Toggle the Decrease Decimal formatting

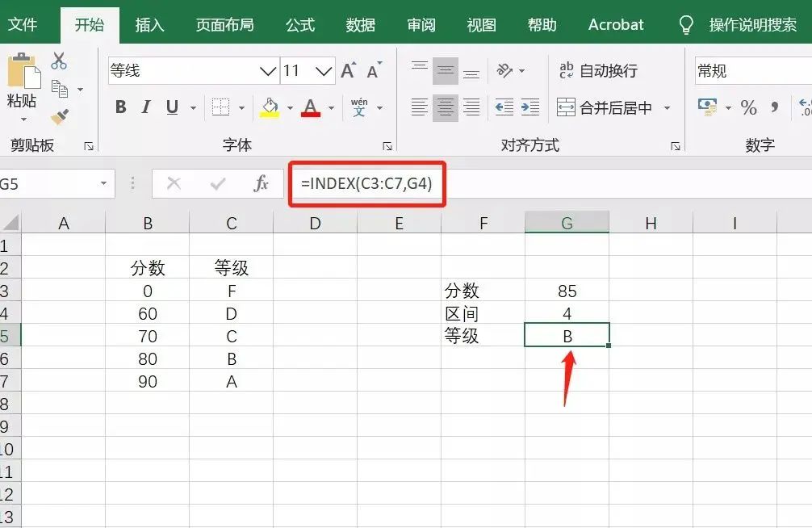coord(806,107)
